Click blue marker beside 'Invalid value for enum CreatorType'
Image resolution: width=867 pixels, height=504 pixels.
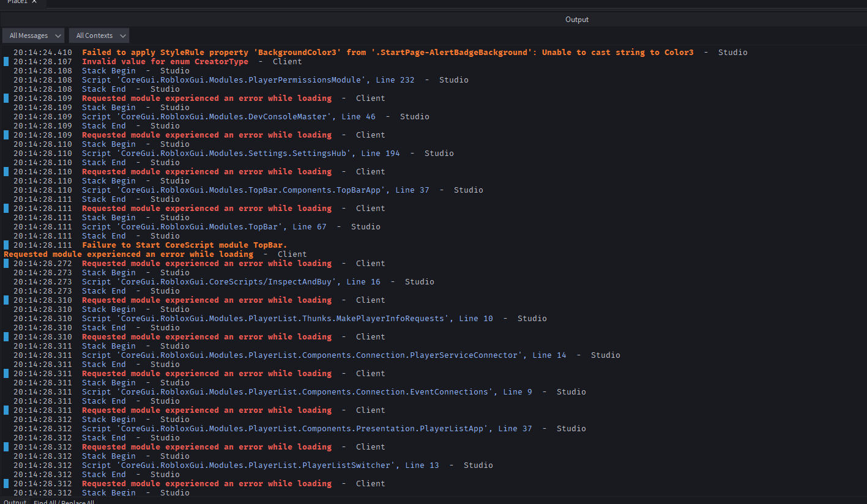6,61
